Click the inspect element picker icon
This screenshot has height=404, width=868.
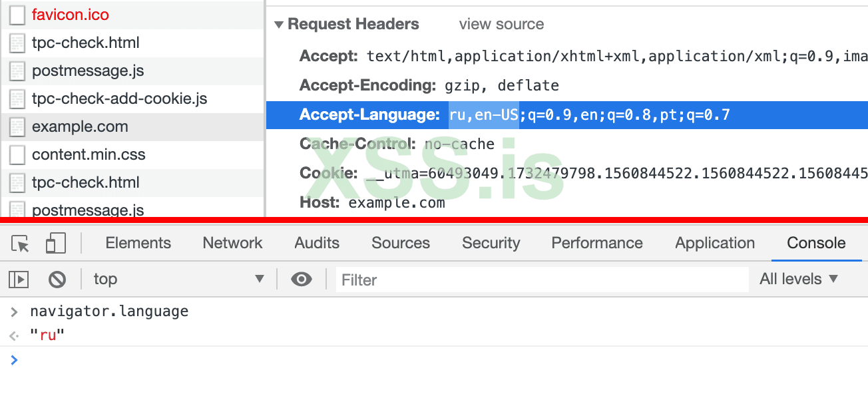click(x=21, y=244)
